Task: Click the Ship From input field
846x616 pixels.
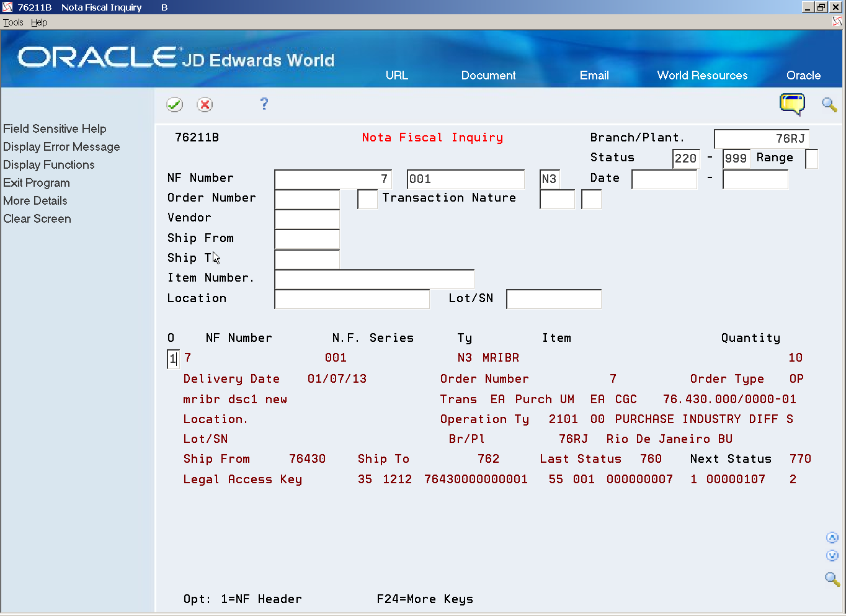Action: pyautogui.click(x=307, y=239)
